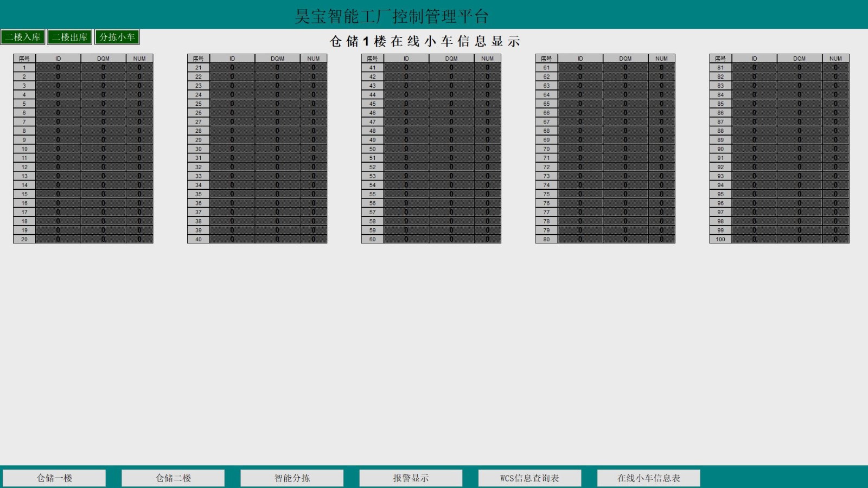The height and width of the screenshot is (488, 868).
Task: Open the 仓储二楼 page
Action: click(x=173, y=478)
